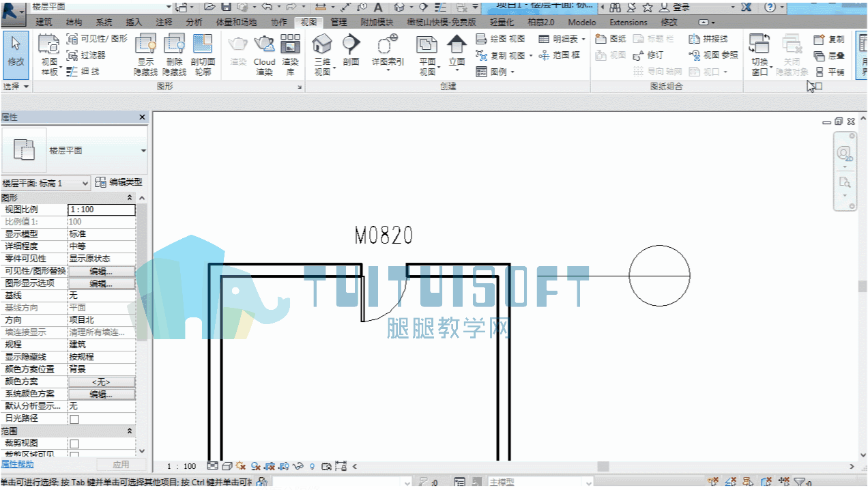Open the 2D steering wheel in navigation bar
Screen dimensions: 868x490
coord(845,152)
